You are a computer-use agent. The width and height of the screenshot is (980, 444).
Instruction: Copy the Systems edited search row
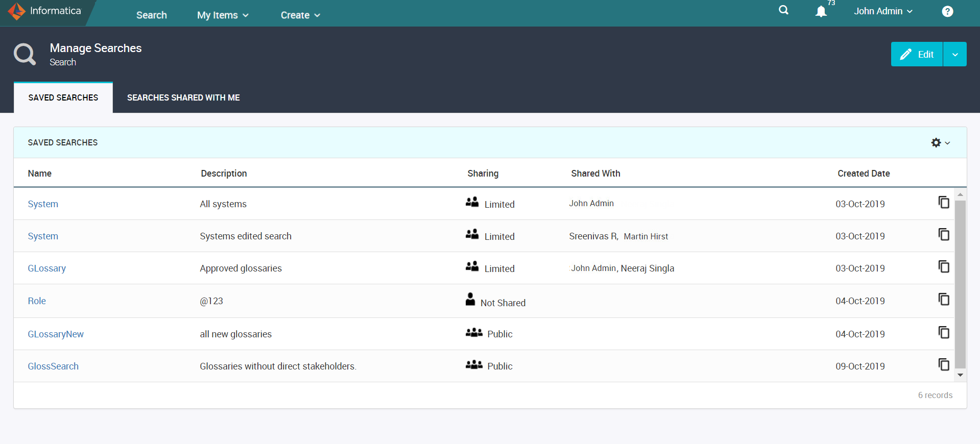pyautogui.click(x=944, y=234)
